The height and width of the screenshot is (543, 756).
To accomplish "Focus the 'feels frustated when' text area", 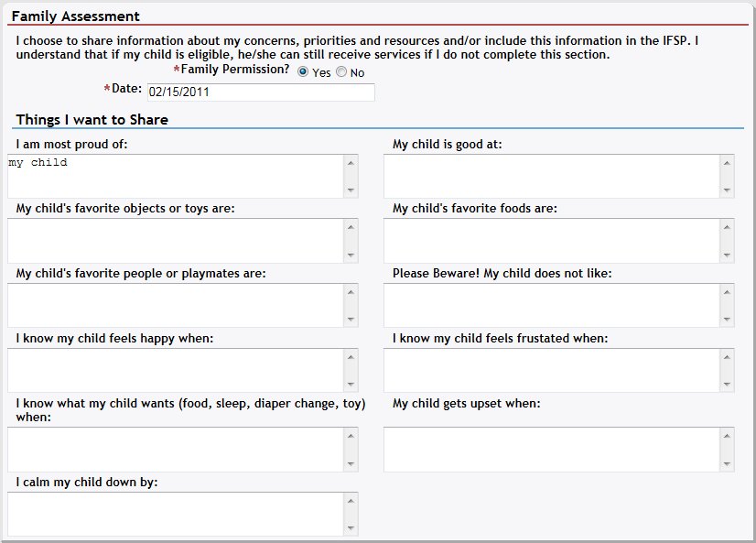I will point(551,370).
